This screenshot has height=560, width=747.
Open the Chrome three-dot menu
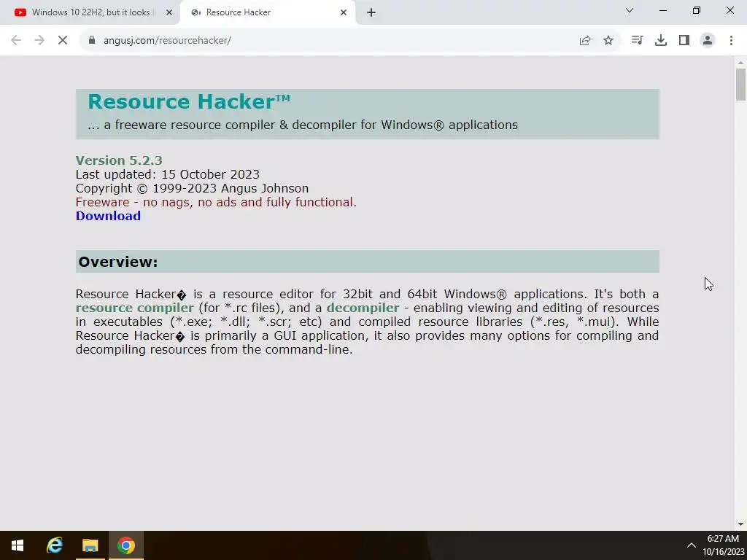pos(731,41)
